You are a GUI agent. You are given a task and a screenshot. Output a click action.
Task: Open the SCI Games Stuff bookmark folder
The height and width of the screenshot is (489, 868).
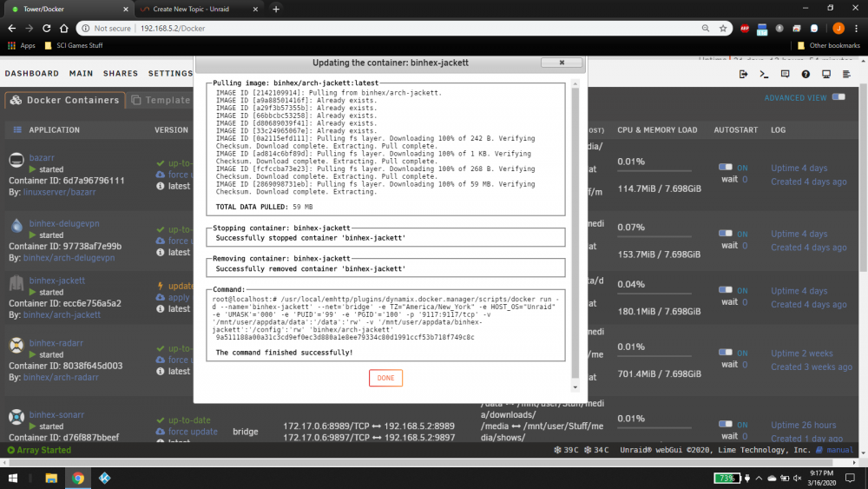pyautogui.click(x=74, y=45)
